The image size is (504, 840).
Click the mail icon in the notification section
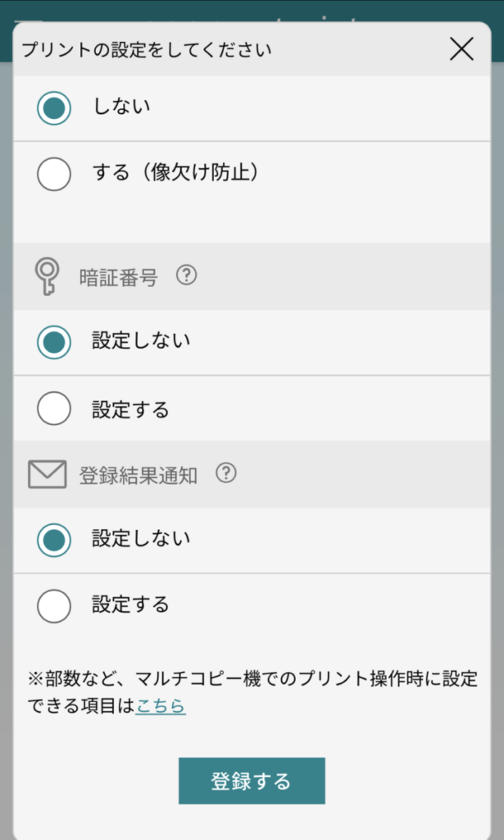pos(47,473)
